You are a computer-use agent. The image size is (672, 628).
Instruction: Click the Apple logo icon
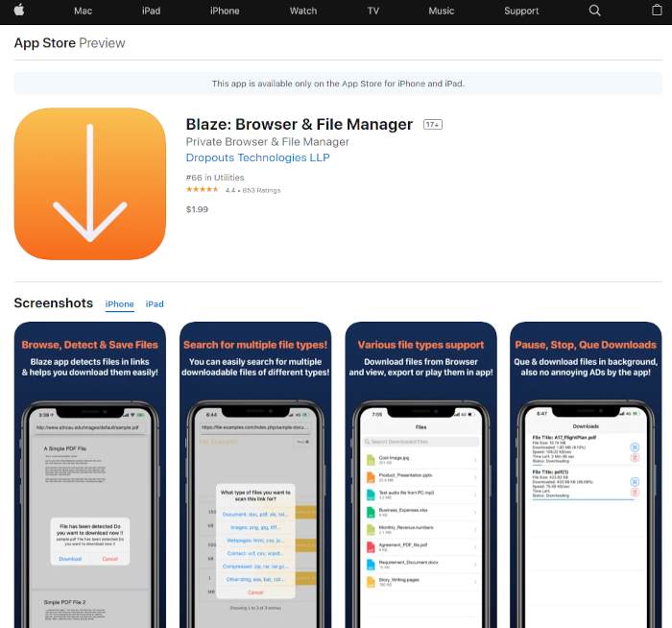pos(19,11)
